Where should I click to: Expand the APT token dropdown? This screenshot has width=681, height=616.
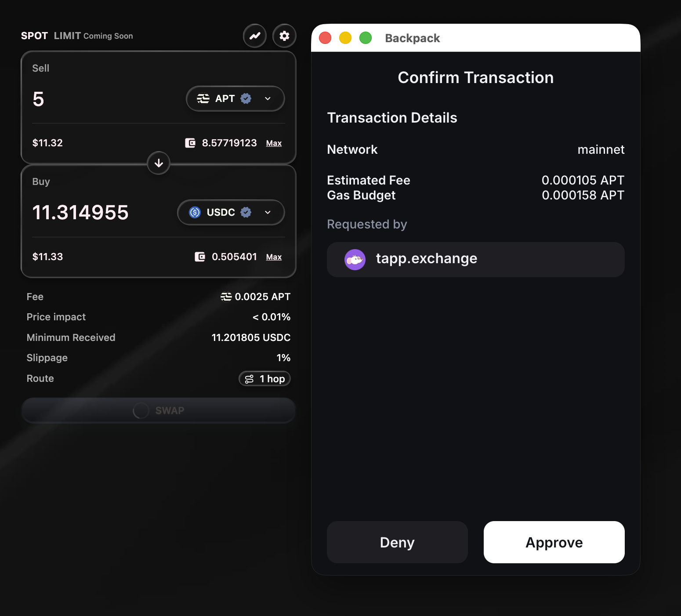coord(268,99)
